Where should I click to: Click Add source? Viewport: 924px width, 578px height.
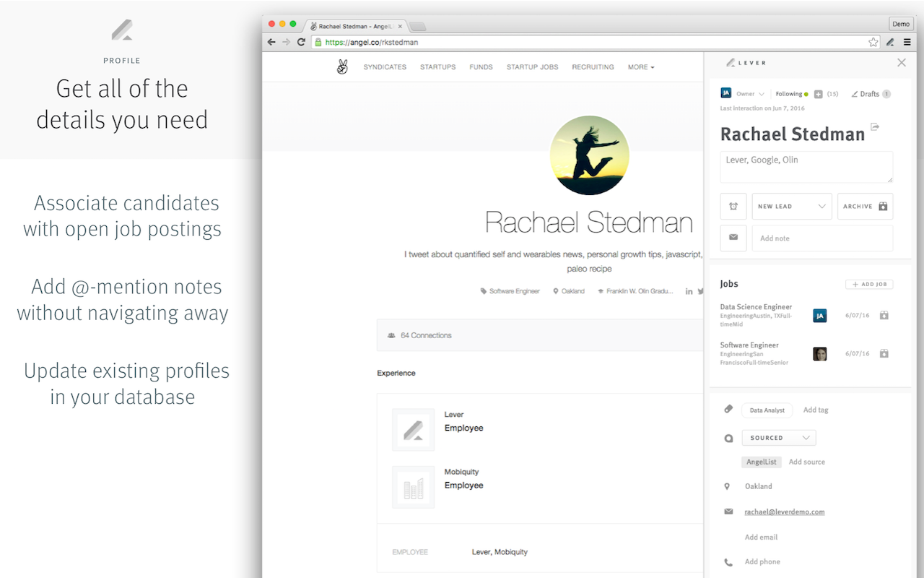[x=807, y=462]
